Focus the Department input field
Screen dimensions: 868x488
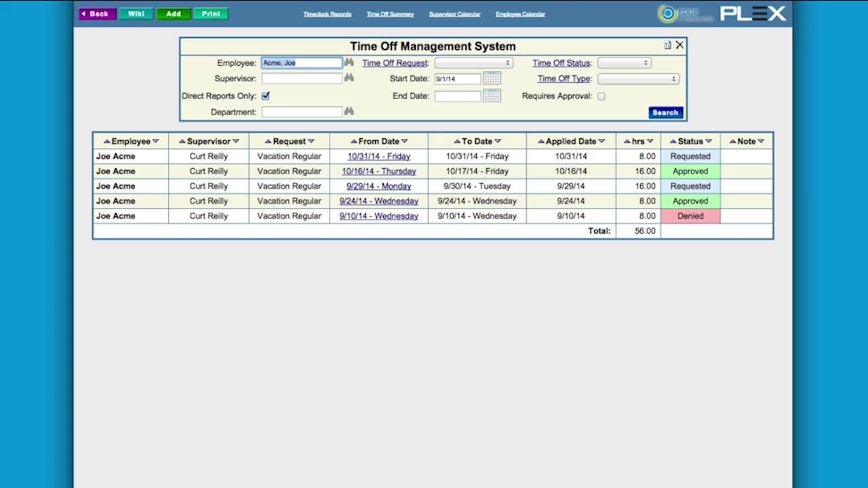tap(302, 112)
